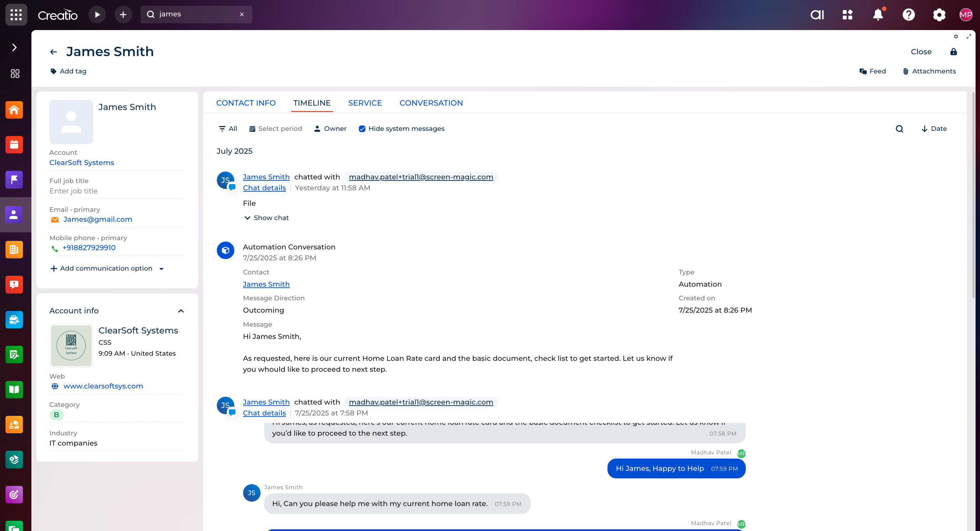Expand the left navigation sidebar
Image resolution: width=980 pixels, height=531 pixels.
(x=14, y=47)
